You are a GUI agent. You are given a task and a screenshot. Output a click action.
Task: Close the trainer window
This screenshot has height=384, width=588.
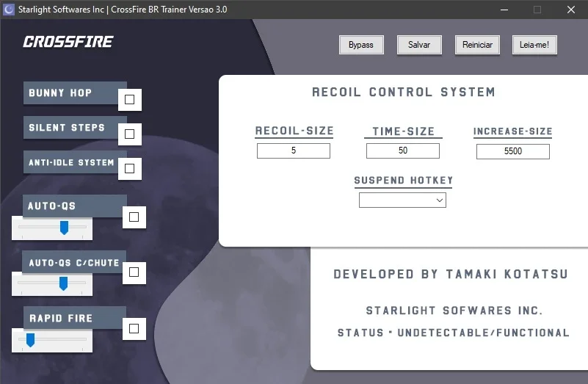571,10
